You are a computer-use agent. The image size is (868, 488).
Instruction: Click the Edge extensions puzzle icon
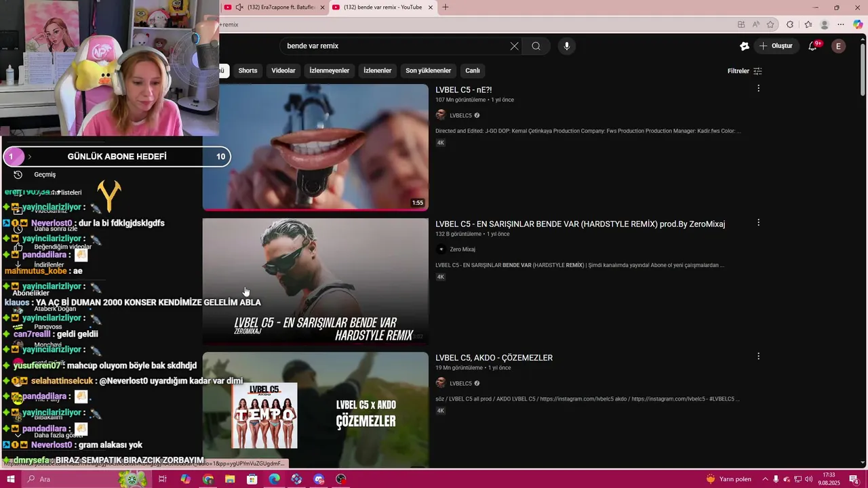pyautogui.click(x=790, y=24)
